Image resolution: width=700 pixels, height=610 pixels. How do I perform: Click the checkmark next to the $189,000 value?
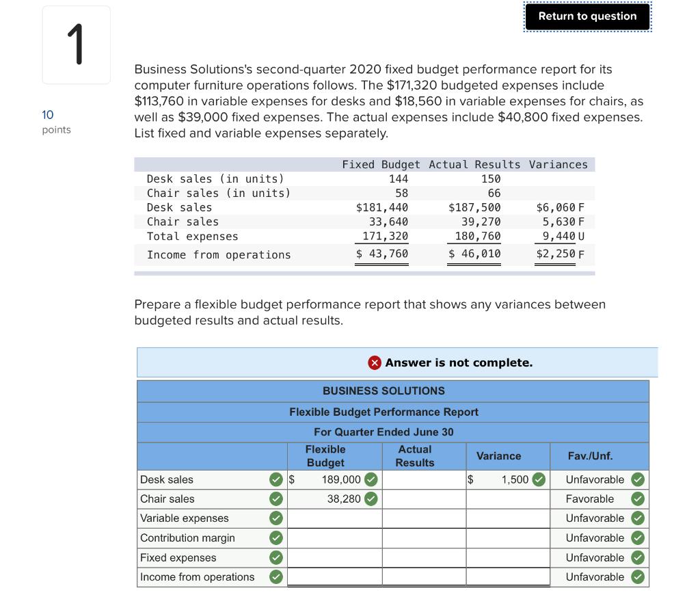tap(371, 479)
